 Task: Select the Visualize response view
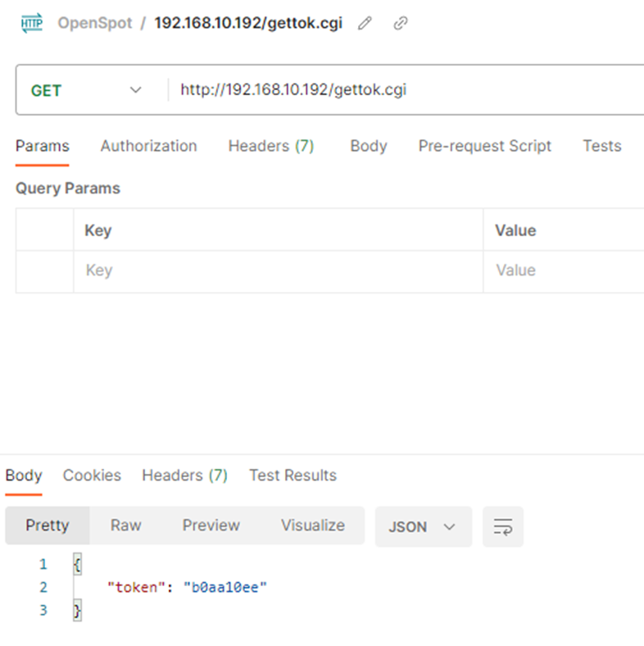point(312,525)
